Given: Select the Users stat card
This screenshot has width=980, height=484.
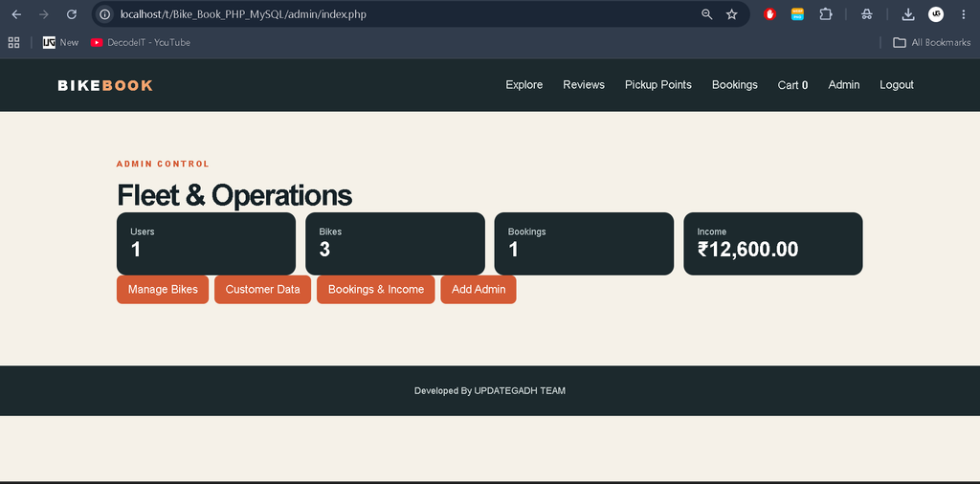Looking at the screenshot, I should (x=207, y=244).
